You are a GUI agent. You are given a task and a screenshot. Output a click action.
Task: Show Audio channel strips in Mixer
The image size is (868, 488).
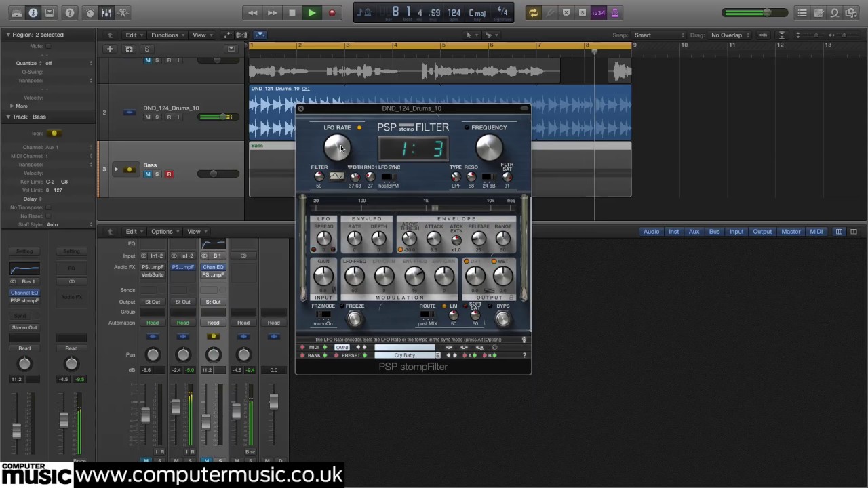(651, 232)
